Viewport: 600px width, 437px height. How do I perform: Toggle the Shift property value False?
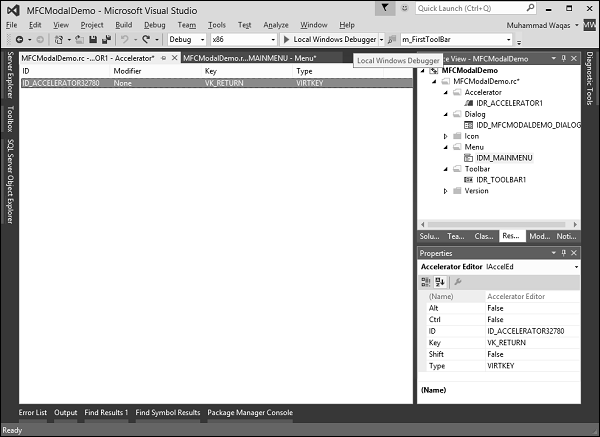[x=495, y=352]
